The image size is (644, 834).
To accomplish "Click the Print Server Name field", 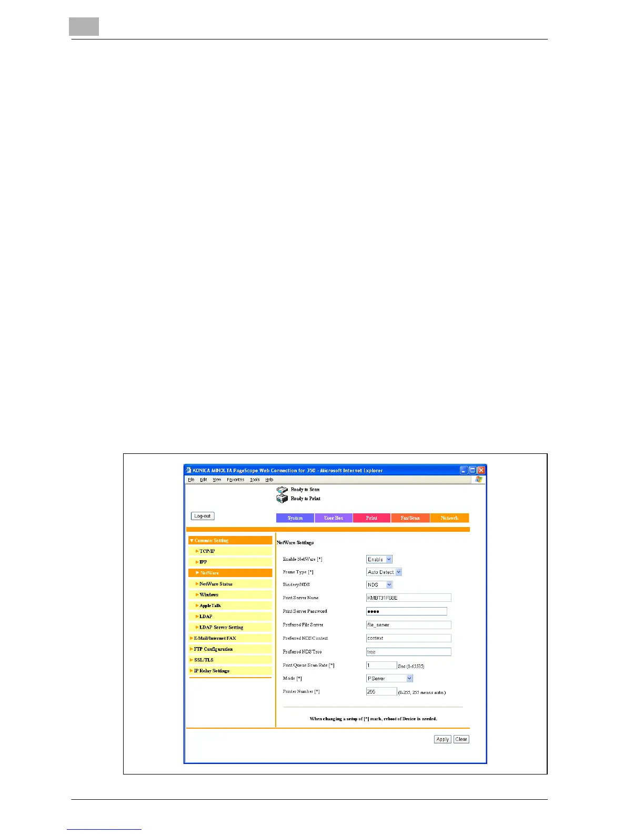I will [x=408, y=598].
